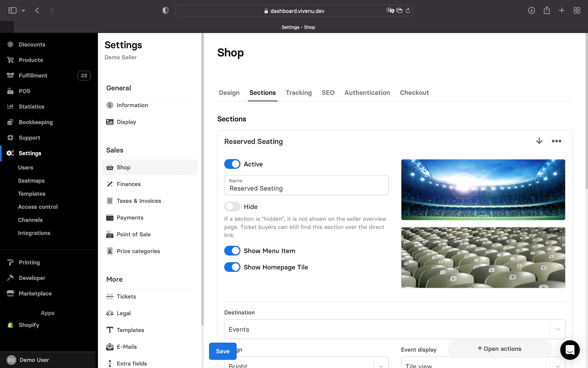Turn off Show Menu Item toggle

tap(232, 251)
